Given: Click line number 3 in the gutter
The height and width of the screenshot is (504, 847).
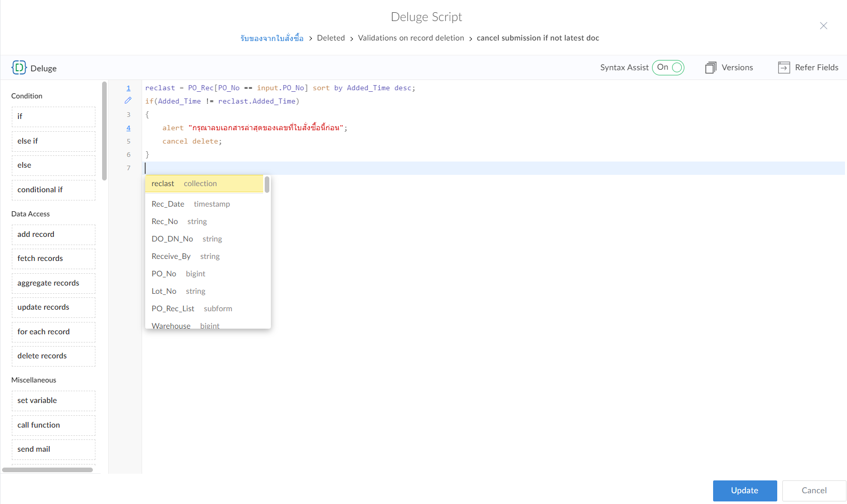Looking at the screenshot, I should (x=128, y=115).
